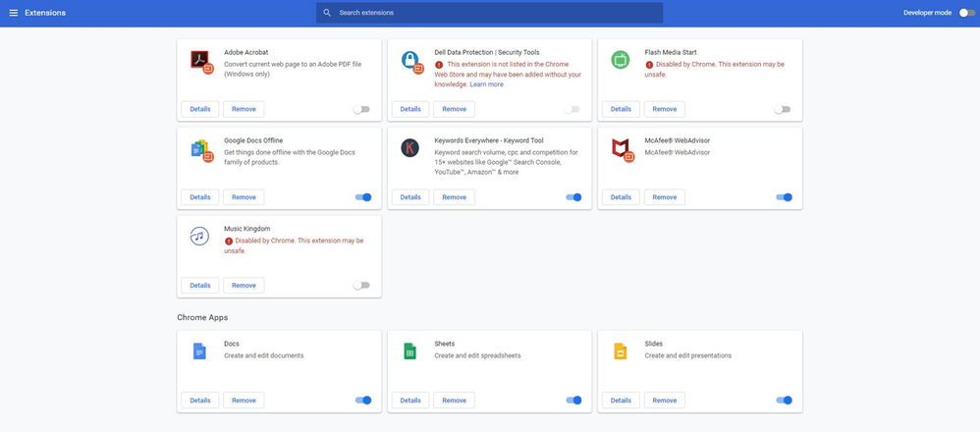Open Details for Music Kingdom
This screenshot has width=980, height=432.
(200, 286)
